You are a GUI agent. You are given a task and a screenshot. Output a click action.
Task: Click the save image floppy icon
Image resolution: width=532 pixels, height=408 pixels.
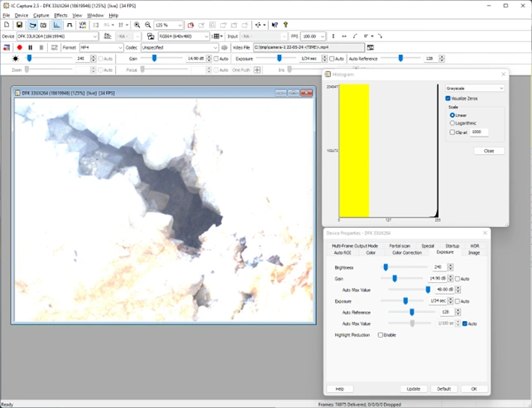pyautogui.click(x=19, y=26)
